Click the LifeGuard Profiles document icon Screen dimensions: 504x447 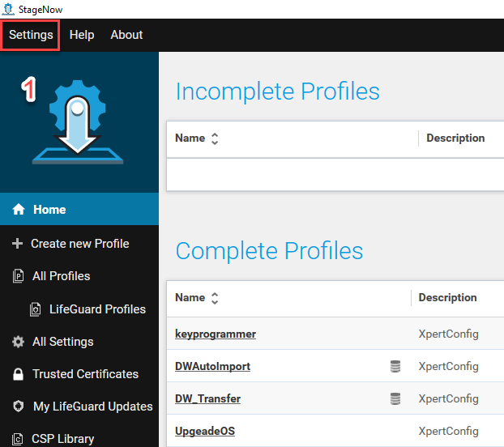pyautogui.click(x=35, y=309)
